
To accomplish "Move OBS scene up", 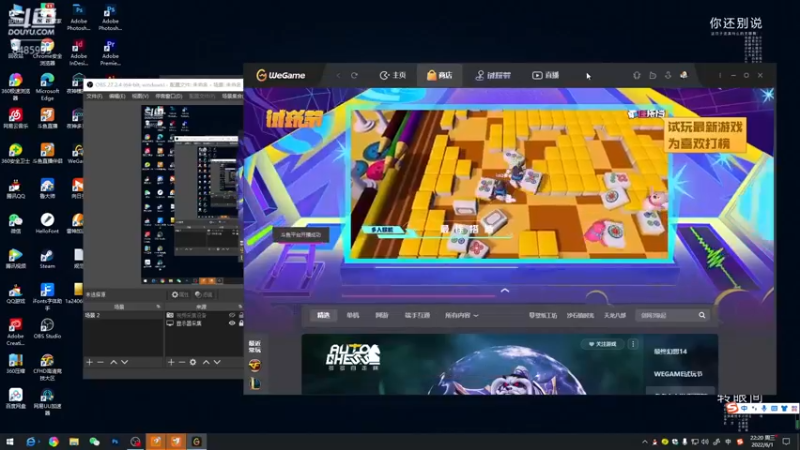I will tap(114, 362).
